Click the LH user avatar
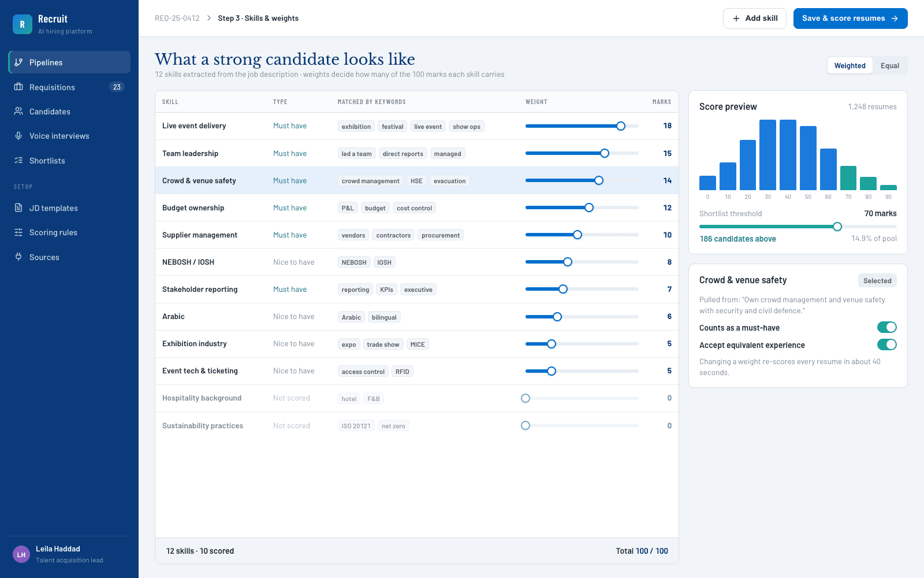The height and width of the screenshot is (578, 924). tap(21, 554)
